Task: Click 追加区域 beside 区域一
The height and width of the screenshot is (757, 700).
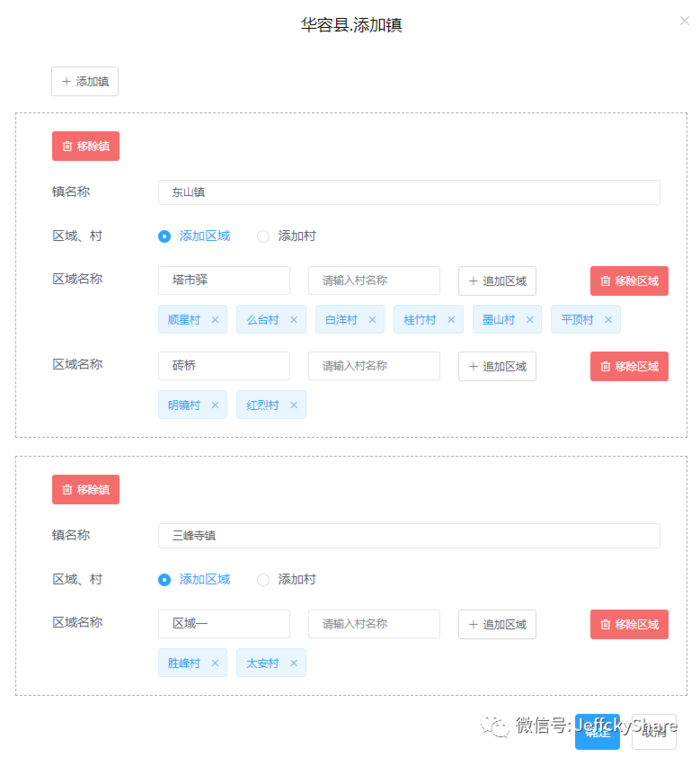Action: click(497, 624)
